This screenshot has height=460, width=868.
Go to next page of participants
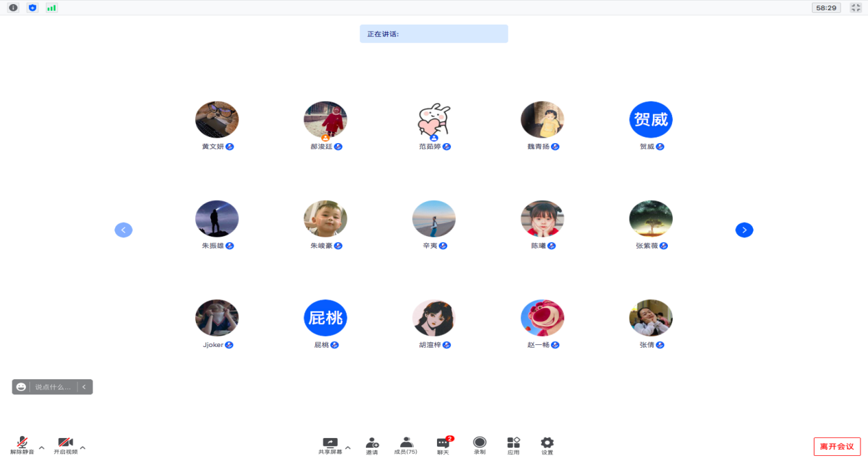744,230
